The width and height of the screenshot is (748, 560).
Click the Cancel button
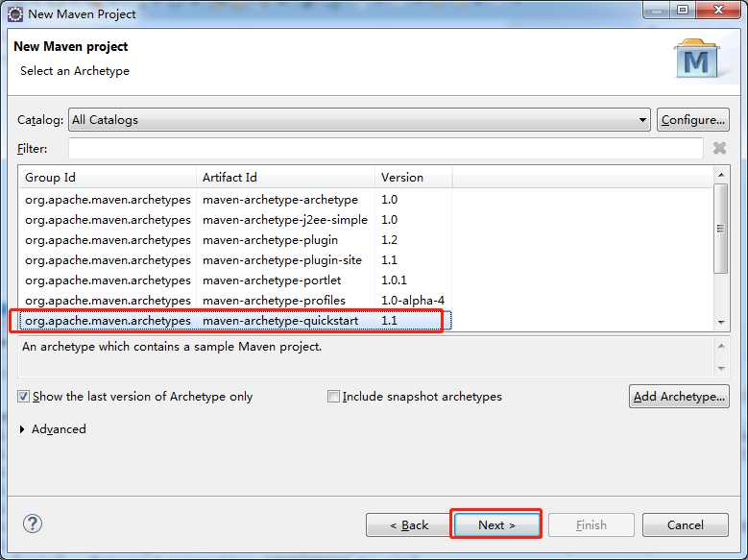(685, 525)
